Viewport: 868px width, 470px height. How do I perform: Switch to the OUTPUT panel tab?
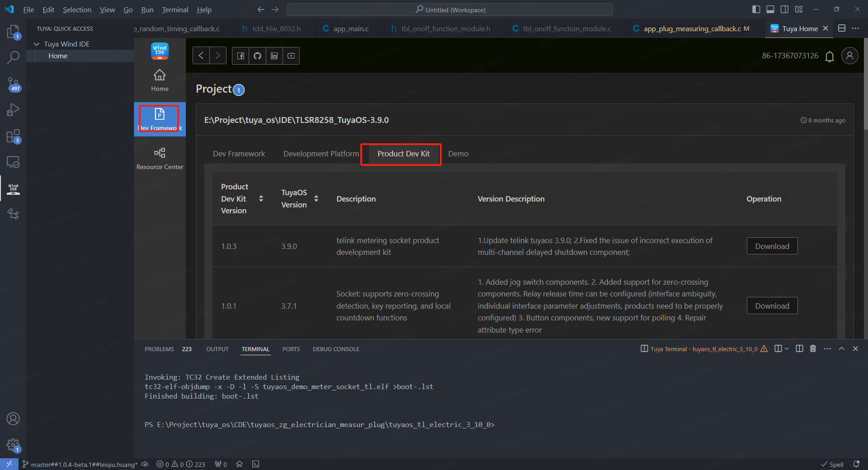(x=217, y=349)
